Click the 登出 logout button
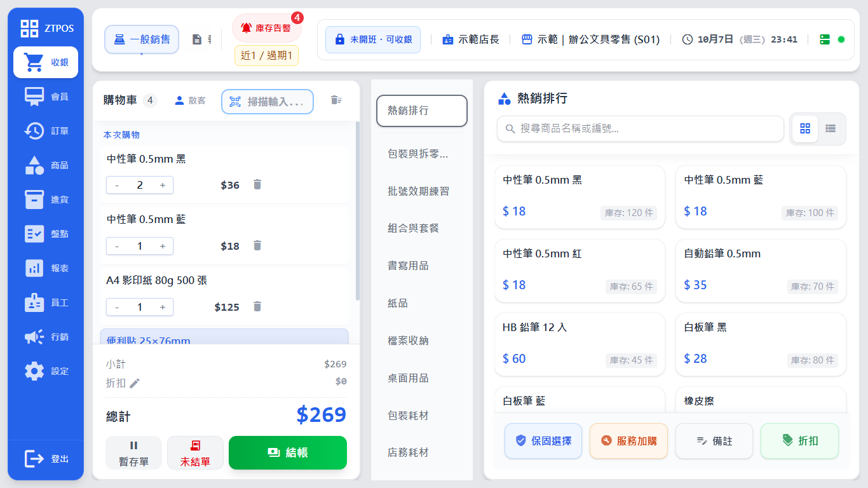 [46, 459]
